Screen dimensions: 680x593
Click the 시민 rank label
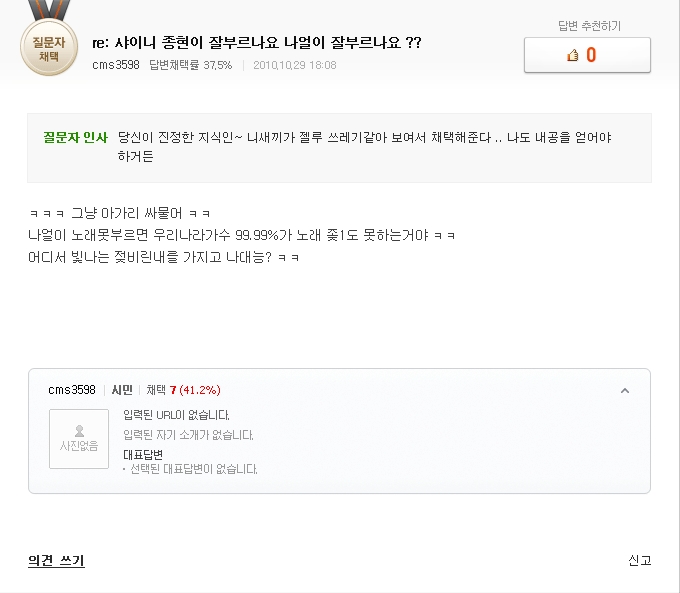click(x=122, y=390)
